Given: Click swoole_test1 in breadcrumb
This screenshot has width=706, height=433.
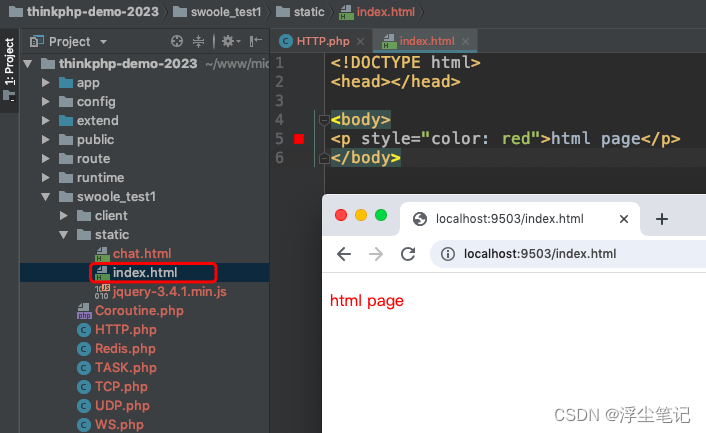Looking at the screenshot, I should (x=217, y=12).
